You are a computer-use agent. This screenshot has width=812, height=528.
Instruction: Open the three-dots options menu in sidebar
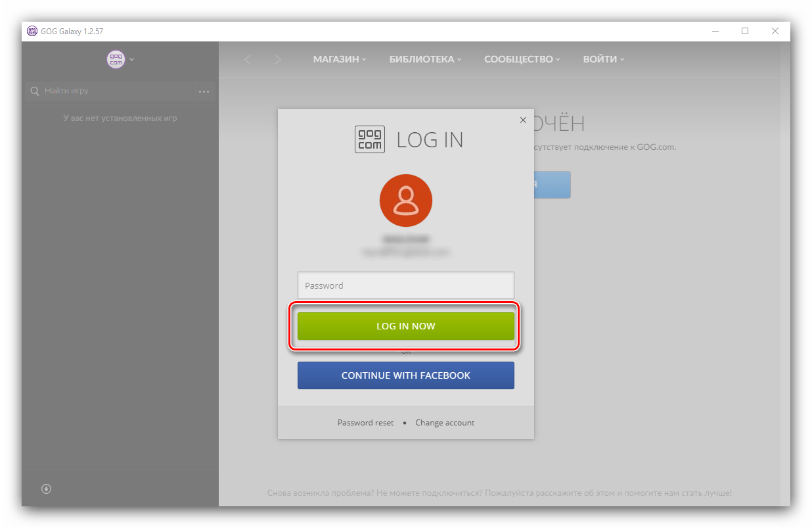(x=204, y=91)
